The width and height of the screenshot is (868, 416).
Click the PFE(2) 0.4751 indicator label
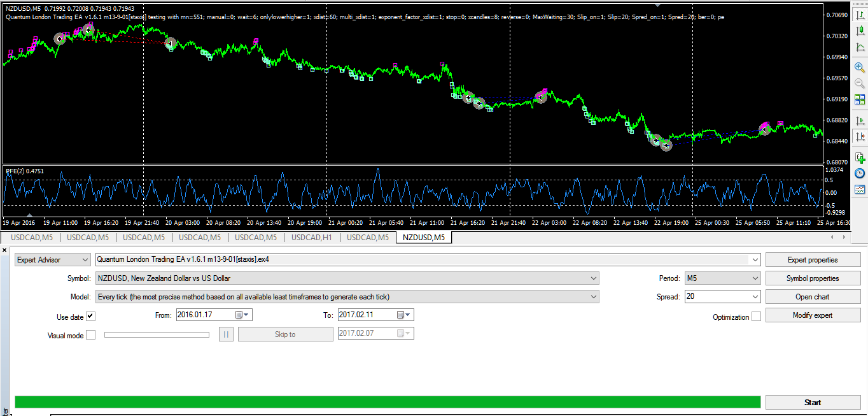tap(24, 171)
